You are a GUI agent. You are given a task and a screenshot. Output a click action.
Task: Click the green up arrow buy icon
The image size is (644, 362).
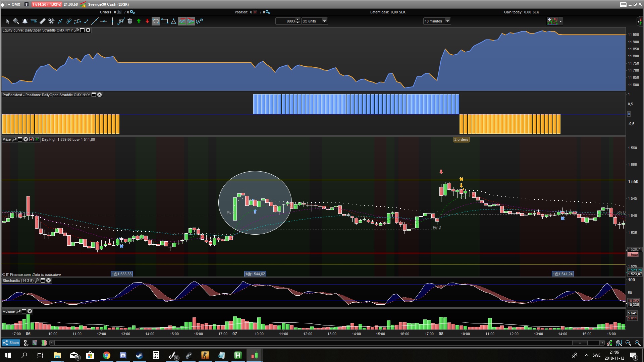[x=139, y=21]
